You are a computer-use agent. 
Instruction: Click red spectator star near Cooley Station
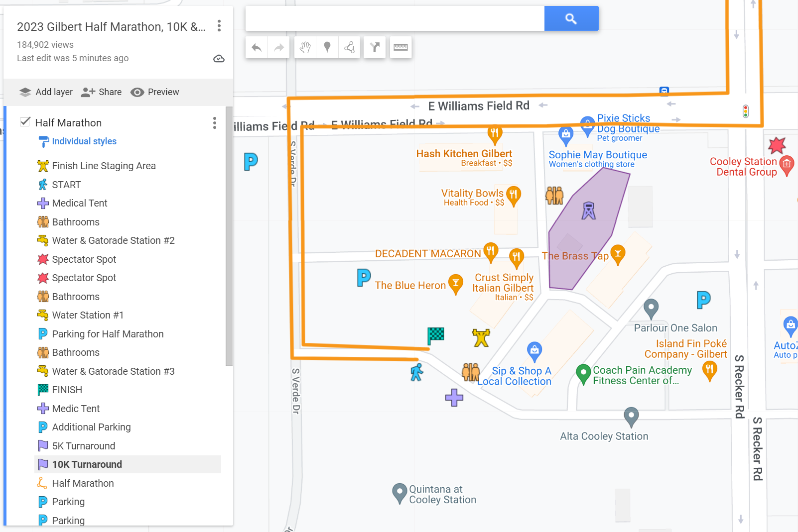777,145
